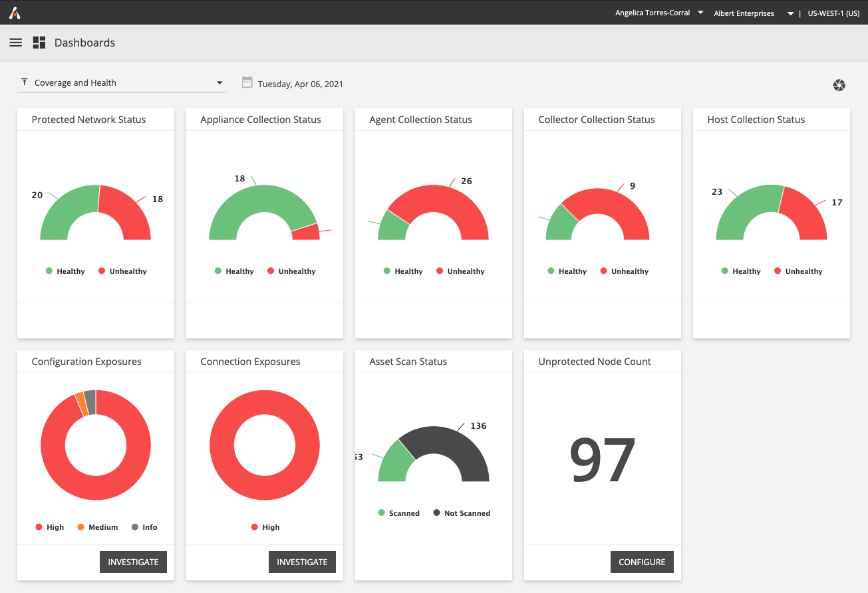Click Investigate under Connection Exposures
Image resolution: width=868 pixels, height=593 pixels.
coord(302,562)
